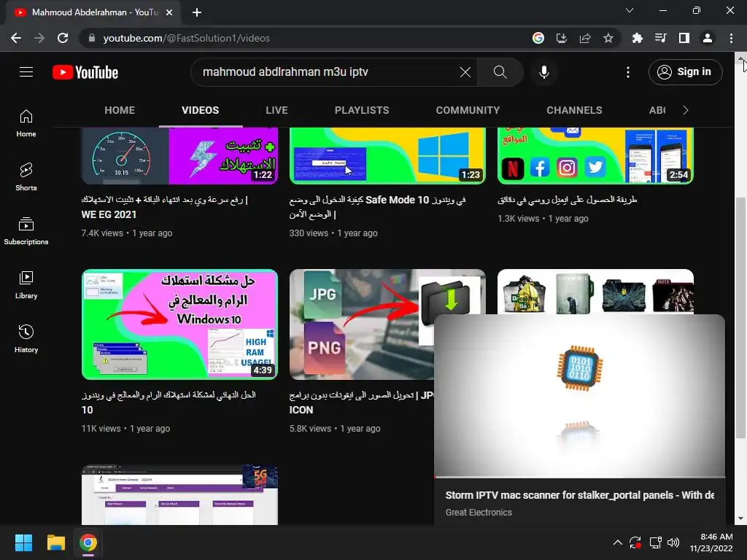Viewport: 747px width, 560px height.
Task: Open the speedometer thumbnail video 1:22
Action: pyautogui.click(x=179, y=155)
